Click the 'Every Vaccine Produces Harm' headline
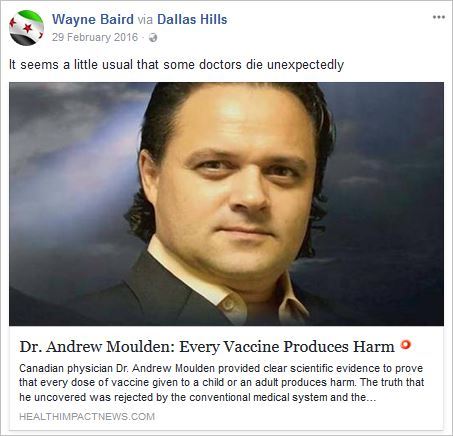 (x=207, y=347)
